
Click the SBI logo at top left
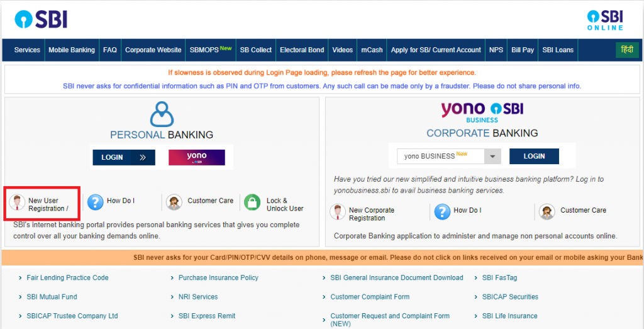click(41, 19)
